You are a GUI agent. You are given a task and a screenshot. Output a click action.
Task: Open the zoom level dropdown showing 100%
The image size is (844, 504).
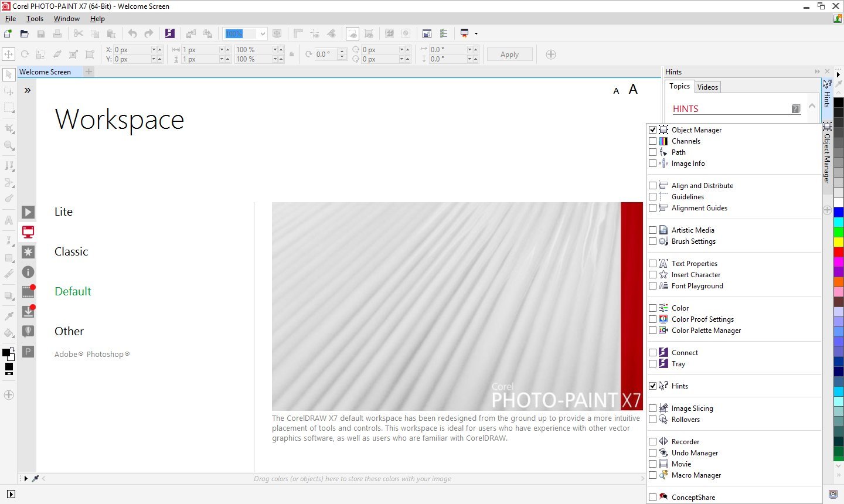262,33
